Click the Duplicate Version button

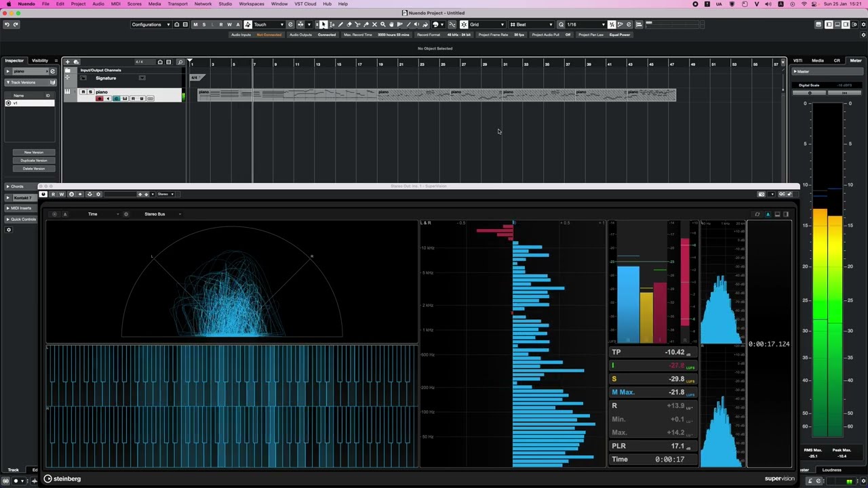tap(34, 161)
